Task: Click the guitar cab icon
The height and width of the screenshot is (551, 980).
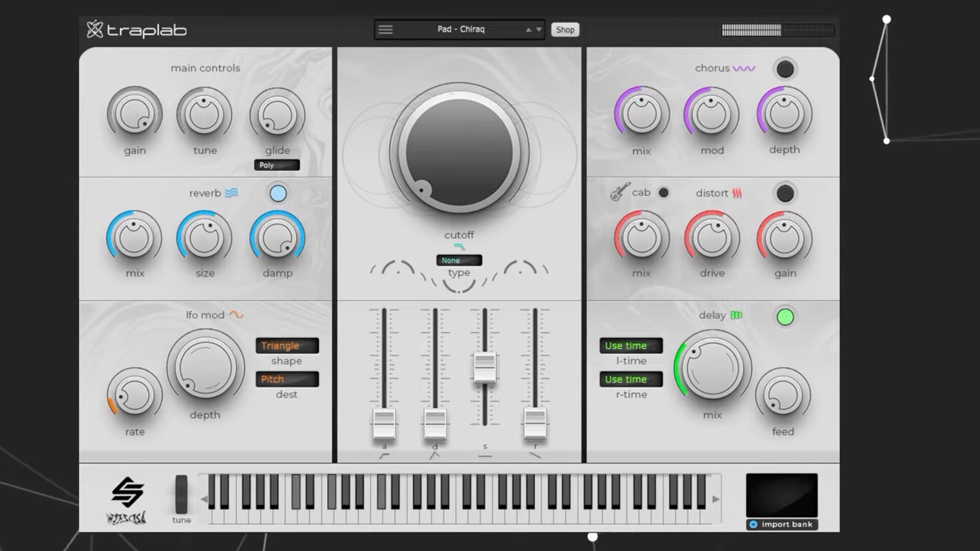Action: click(x=620, y=192)
